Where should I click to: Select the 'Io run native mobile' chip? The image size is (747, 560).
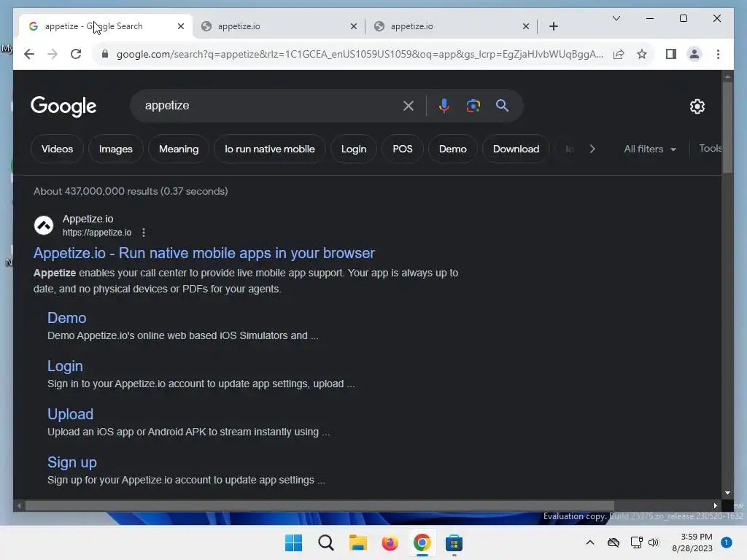270,149
